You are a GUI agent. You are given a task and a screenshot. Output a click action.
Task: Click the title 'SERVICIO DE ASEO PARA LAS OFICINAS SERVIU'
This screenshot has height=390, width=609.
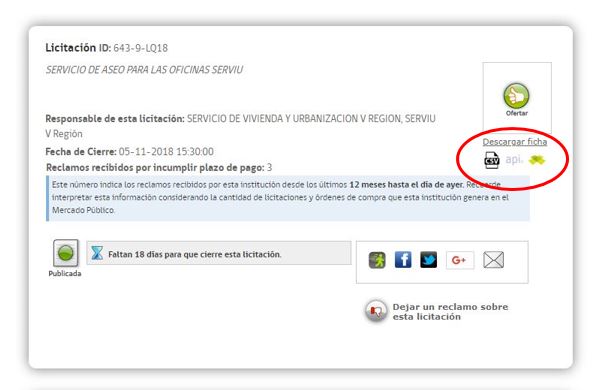pyautogui.click(x=144, y=70)
